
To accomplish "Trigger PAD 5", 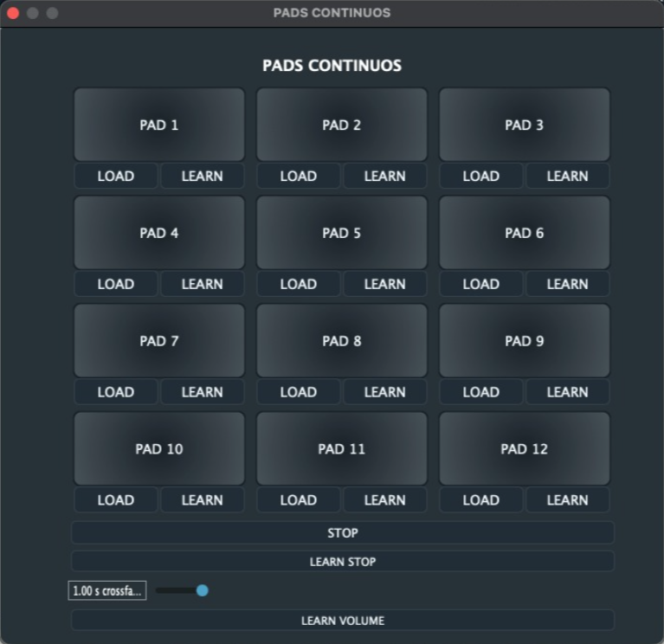I will tap(342, 233).
